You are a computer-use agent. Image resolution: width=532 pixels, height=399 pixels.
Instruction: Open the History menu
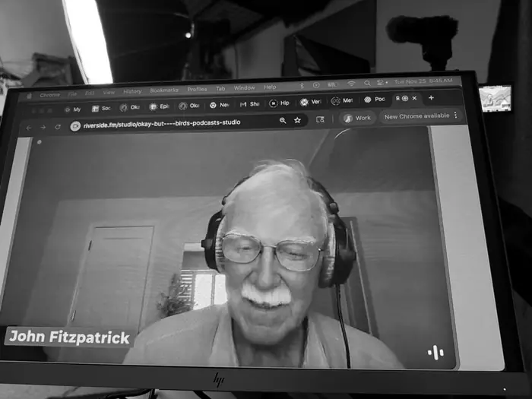(x=132, y=91)
